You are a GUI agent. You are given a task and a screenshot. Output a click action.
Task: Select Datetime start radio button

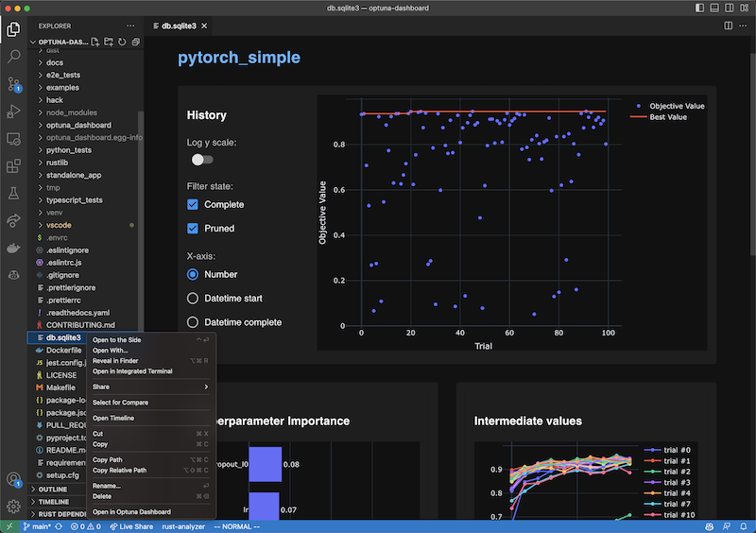click(193, 298)
